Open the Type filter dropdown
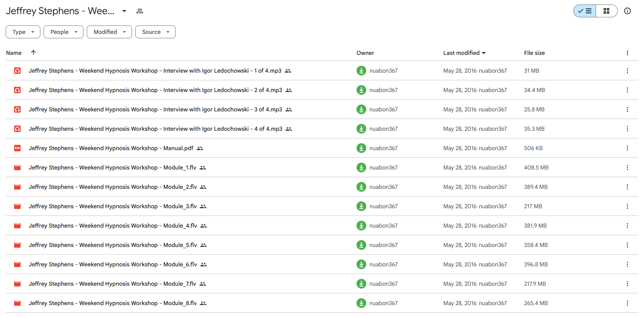Viewport: 644px width, 318px height. (23, 32)
